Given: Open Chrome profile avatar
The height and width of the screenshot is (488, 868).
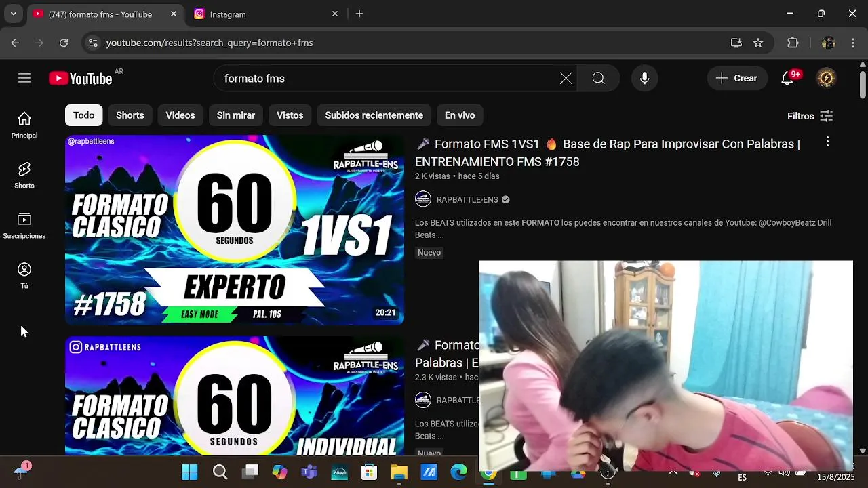Looking at the screenshot, I should 828,43.
